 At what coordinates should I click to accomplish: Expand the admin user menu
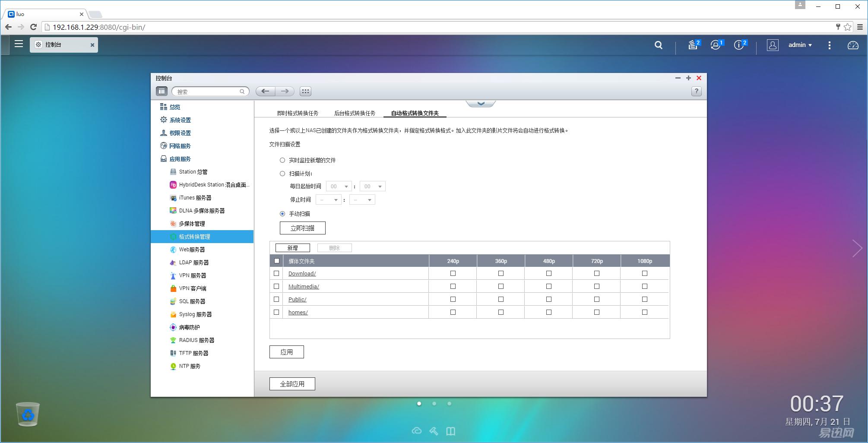pos(800,45)
